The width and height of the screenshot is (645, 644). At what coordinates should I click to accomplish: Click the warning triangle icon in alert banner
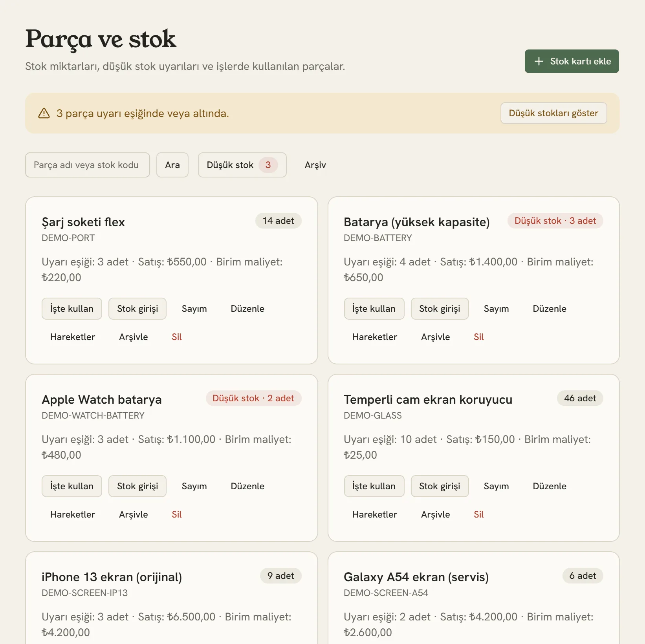[44, 113]
